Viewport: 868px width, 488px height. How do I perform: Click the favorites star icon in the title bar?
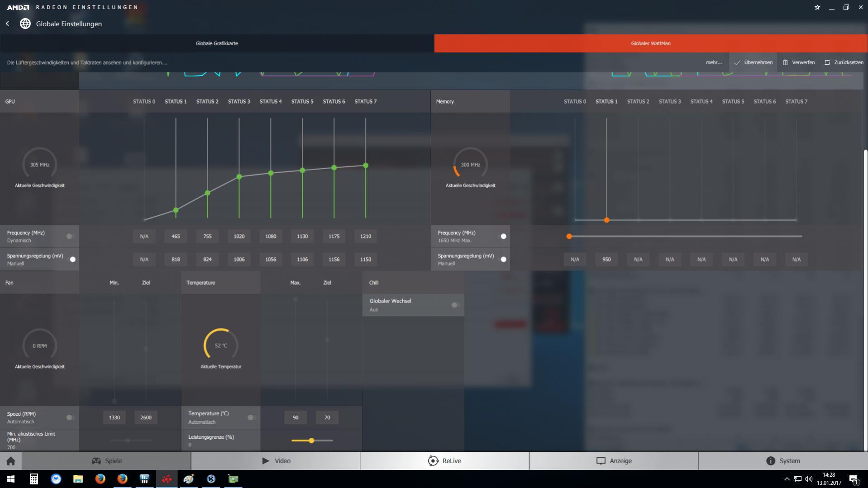pyautogui.click(x=817, y=7)
